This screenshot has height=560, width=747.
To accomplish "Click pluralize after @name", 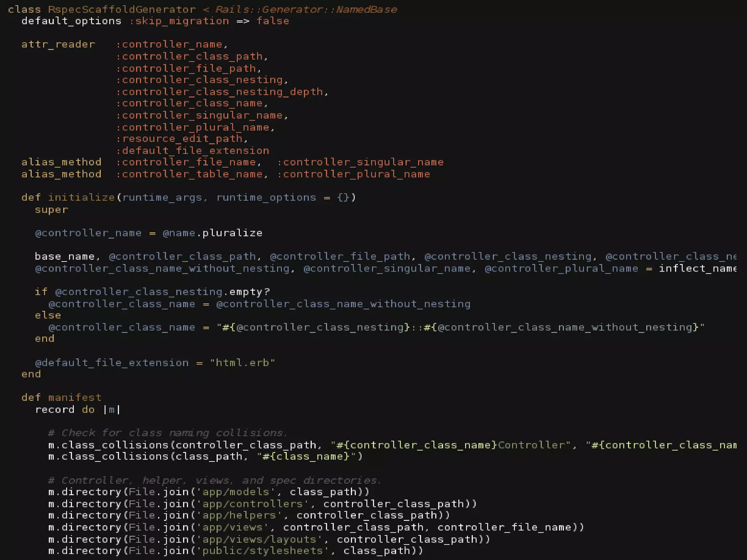I will coord(232,233).
